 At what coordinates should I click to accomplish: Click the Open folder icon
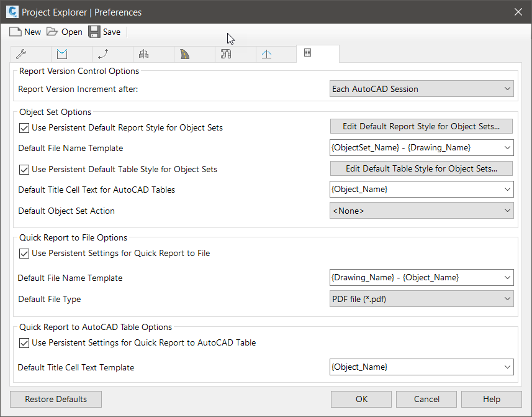[52, 32]
